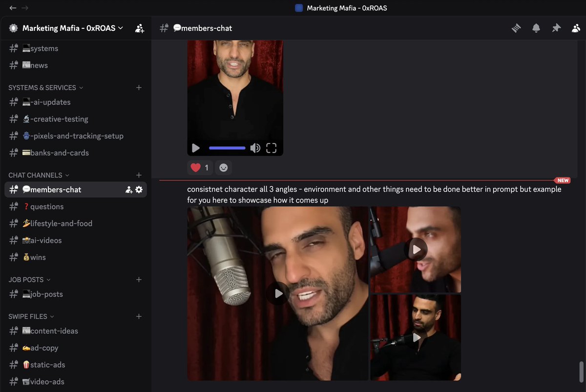586x392 pixels.
Task: Click the invite people icon beside server name
Action: [140, 28]
